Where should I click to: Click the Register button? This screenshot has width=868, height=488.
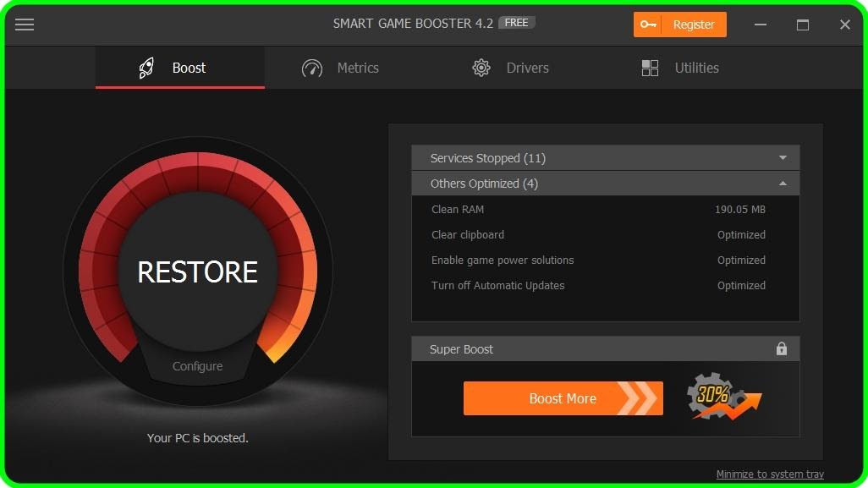click(x=680, y=25)
